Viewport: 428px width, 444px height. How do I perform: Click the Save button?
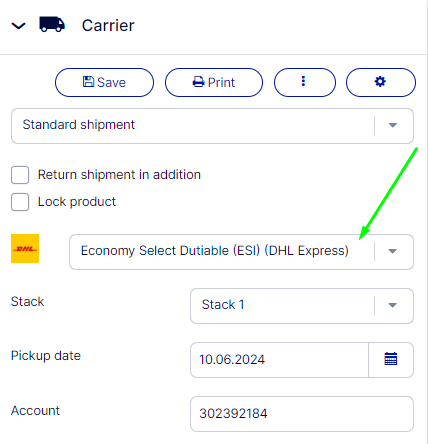click(x=104, y=82)
